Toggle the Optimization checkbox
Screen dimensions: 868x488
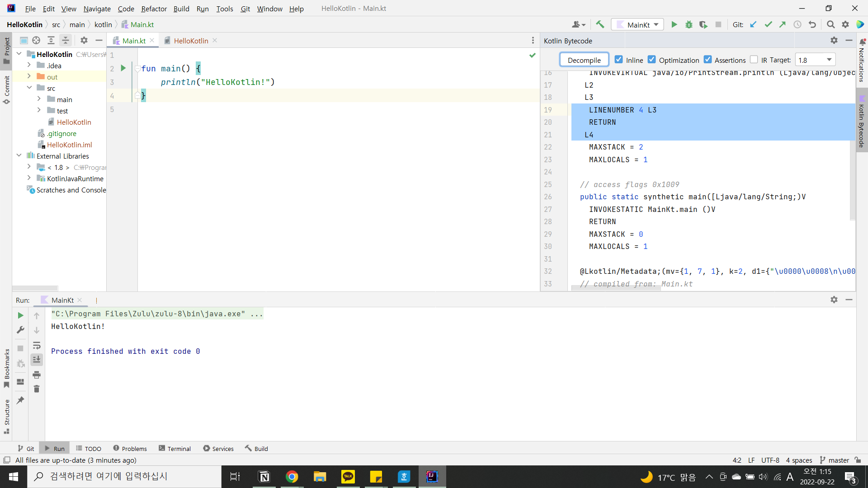coord(652,60)
